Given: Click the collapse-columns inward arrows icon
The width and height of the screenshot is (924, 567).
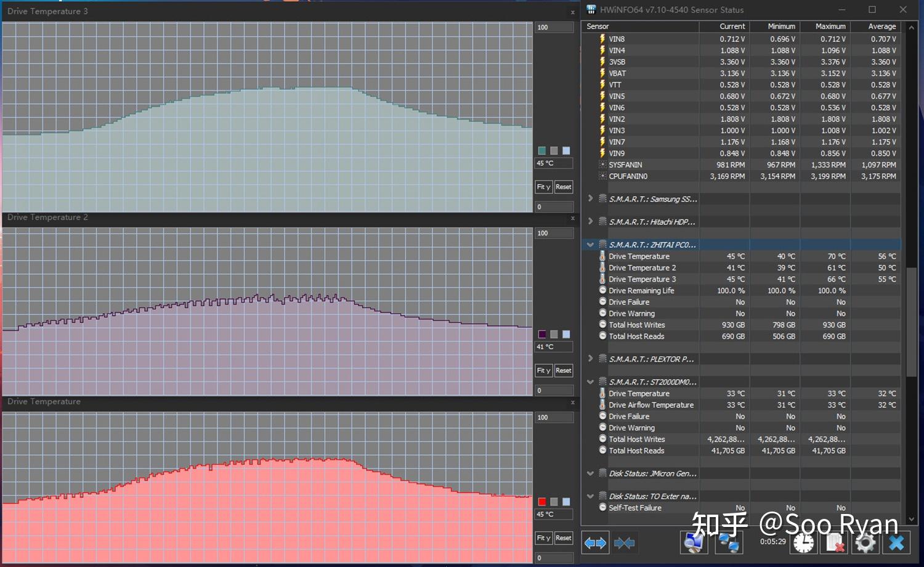Looking at the screenshot, I should (x=624, y=543).
